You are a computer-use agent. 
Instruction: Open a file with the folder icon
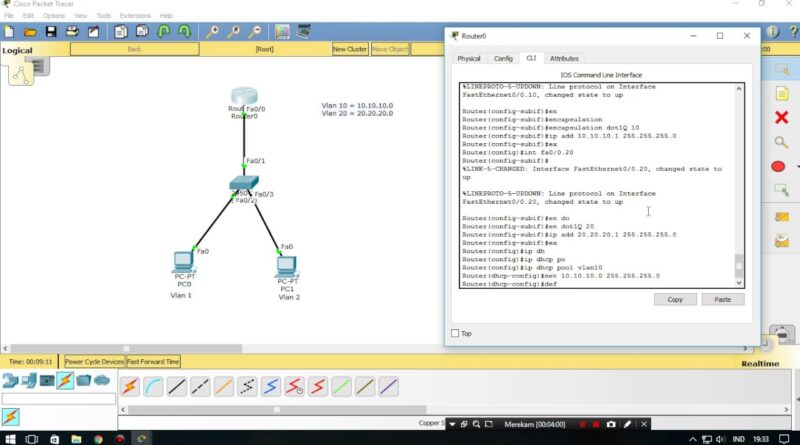click(x=30, y=32)
